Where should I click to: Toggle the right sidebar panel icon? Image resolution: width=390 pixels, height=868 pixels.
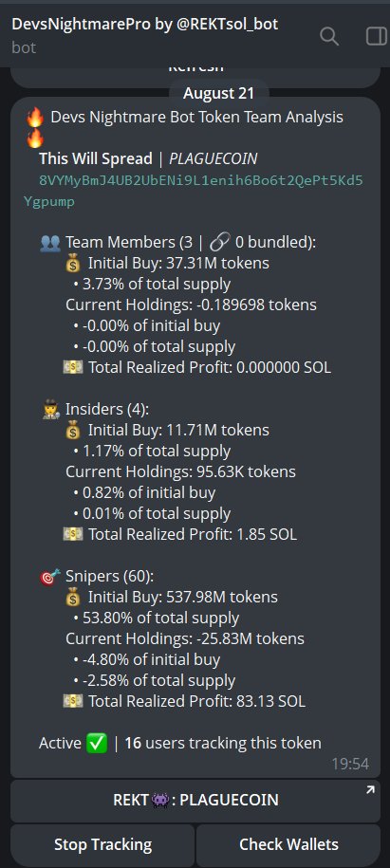pos(377,36)
